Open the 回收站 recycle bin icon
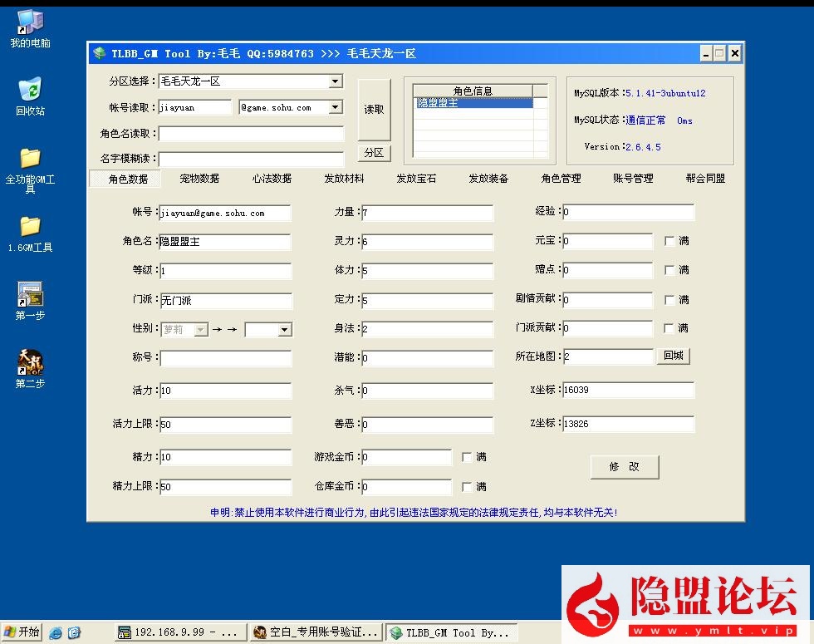Screen dimensions: 814x644 pyautogui.click(x=30, y=96)
